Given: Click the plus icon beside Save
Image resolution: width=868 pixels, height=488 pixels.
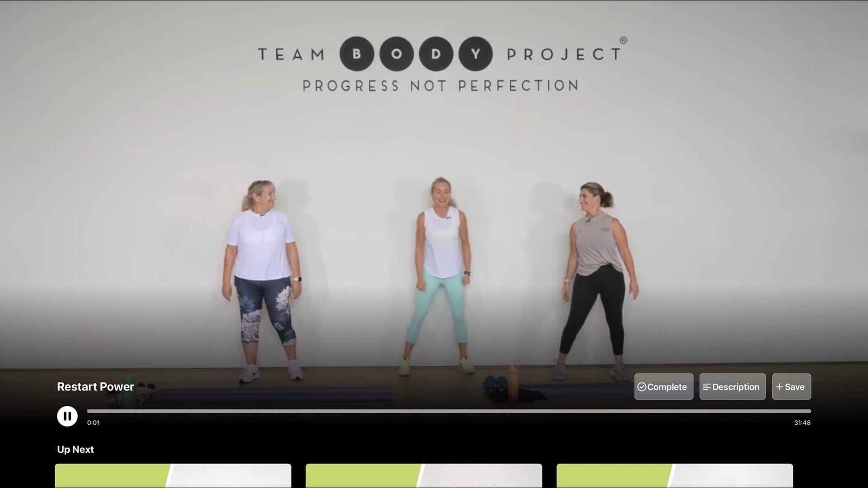Looking at the screenshot, I should coord(779,387).
